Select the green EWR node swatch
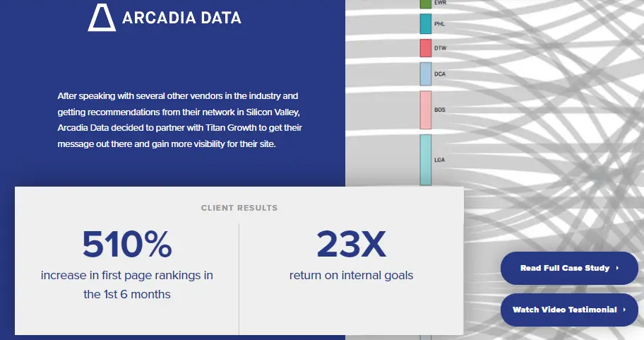 (425, 4)
